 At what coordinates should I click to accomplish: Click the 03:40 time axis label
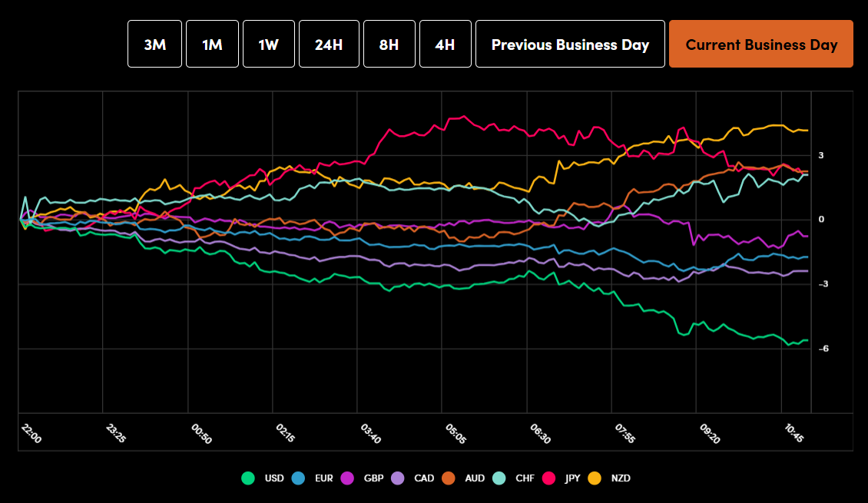pyautogui.click(x=371, y=433)
